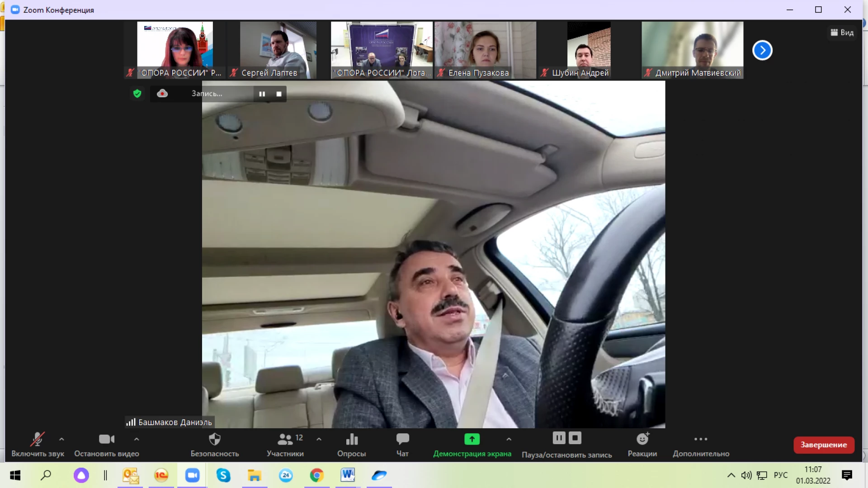Image resolution: width=868 pixels, height=488 pixels.
Task: Show next participants with blue arrow
Action: tap(762, 50)
